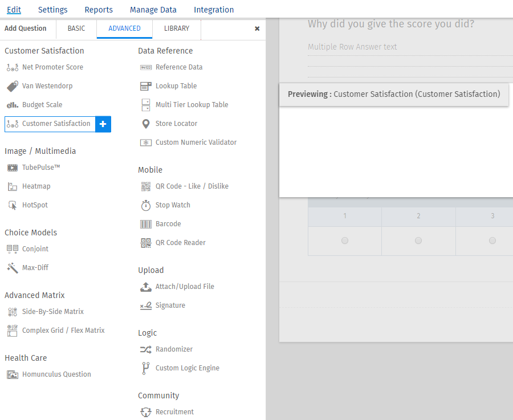
Task: Click the Signature icon
Action: 146,305
